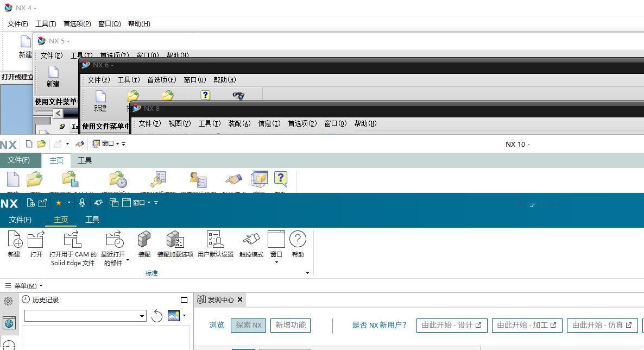Viewport: 644px width, 350px height.
Task: Click the open icon in teal NX quick access bar
Action: 43,203
